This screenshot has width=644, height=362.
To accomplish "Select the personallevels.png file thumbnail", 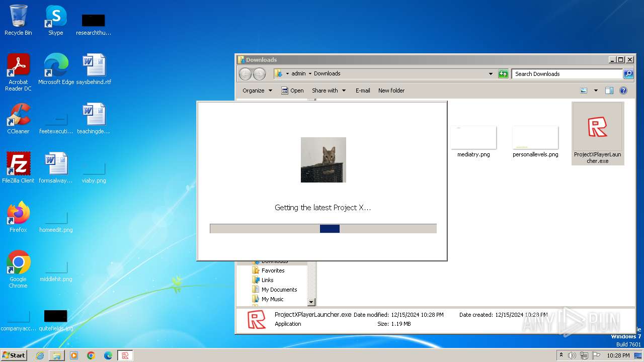I will coord(535,142).
